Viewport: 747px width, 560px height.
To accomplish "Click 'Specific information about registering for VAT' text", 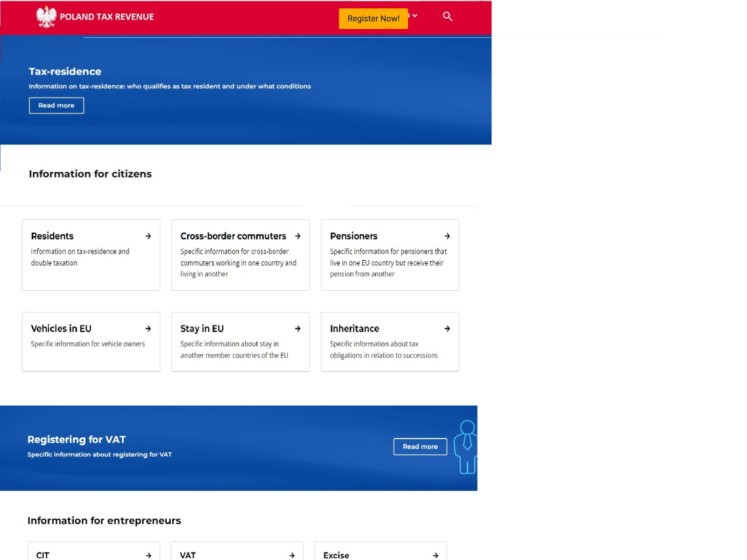I will pyautogui.click(x=99, y=455).
